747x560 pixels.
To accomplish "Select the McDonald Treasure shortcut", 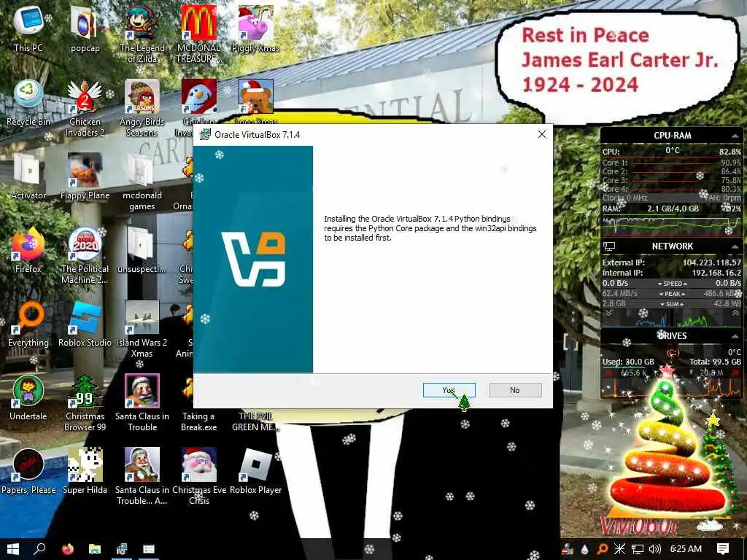I will click(198, 34).
